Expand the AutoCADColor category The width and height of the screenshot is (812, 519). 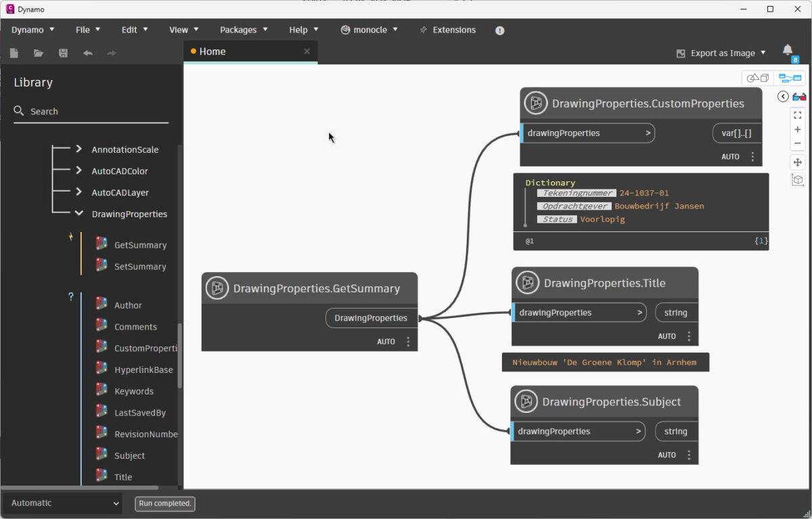tap(78, 171)
